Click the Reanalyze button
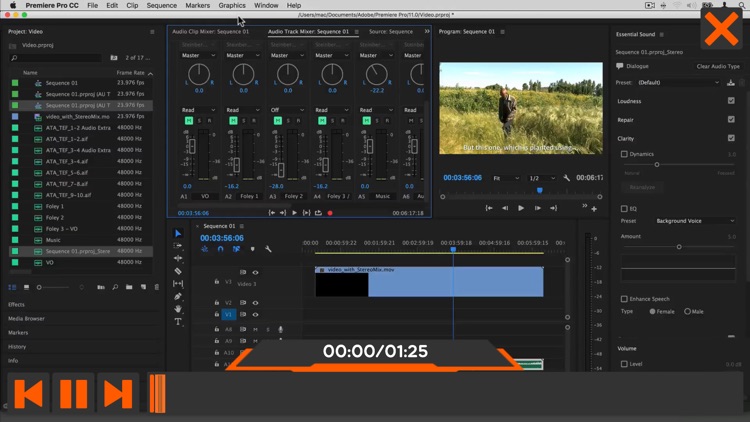 click(x=642, y=187)
